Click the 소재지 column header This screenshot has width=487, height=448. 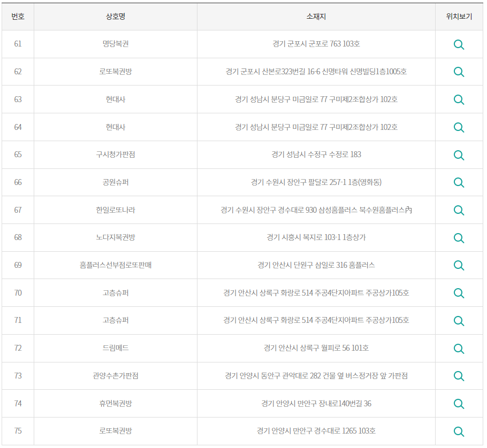pos(316,17)
